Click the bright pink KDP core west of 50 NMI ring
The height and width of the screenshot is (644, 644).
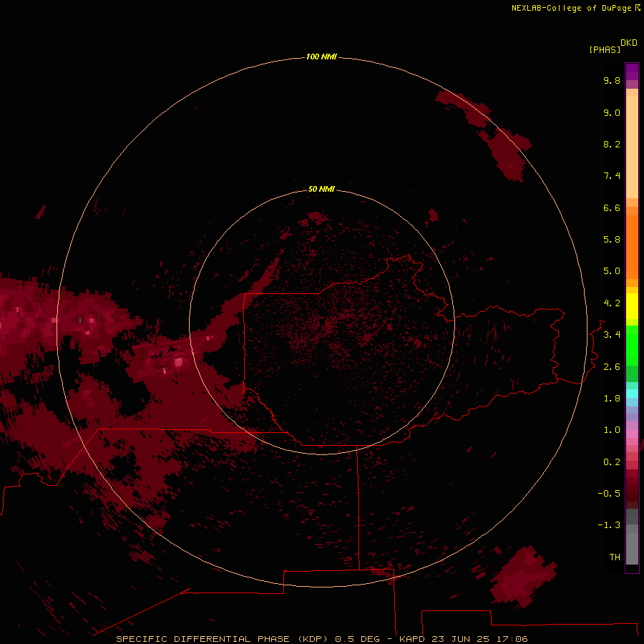(178, 362)
